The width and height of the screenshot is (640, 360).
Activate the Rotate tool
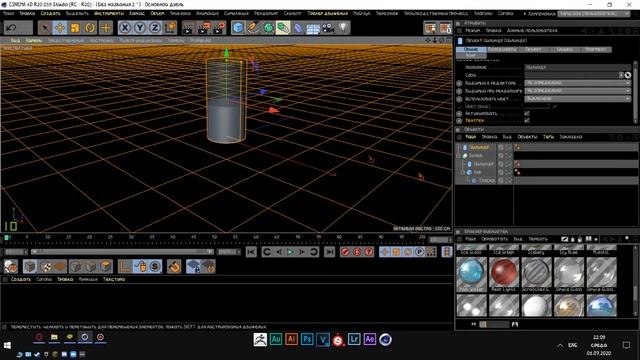pyautogui.click(x=90, y=28)
